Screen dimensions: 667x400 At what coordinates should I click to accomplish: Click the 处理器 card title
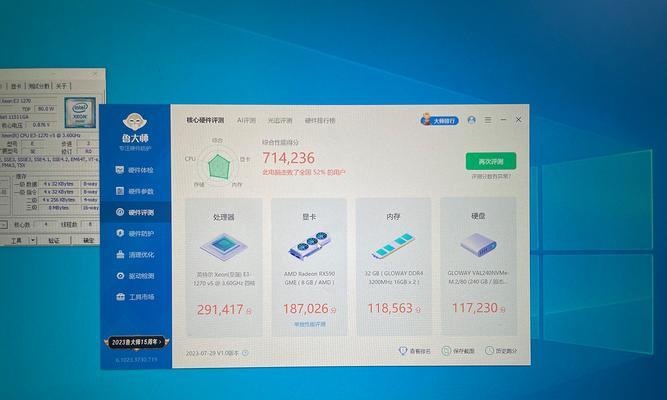[x=224, y=217]
